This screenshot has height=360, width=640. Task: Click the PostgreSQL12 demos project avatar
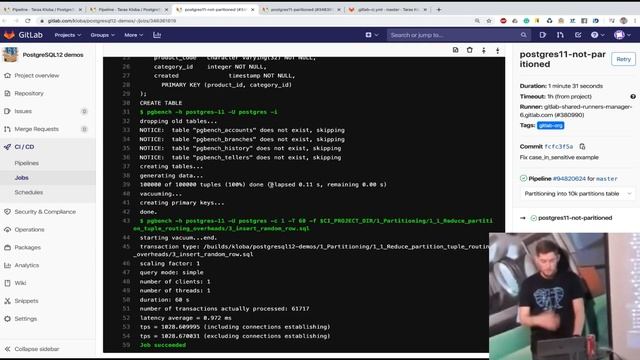click(10, 55)
